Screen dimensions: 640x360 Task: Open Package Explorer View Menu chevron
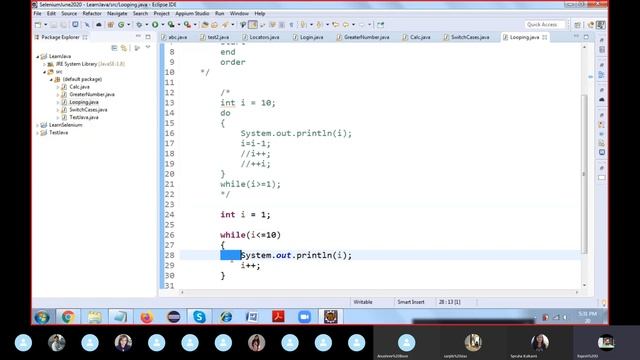(148, 48)
